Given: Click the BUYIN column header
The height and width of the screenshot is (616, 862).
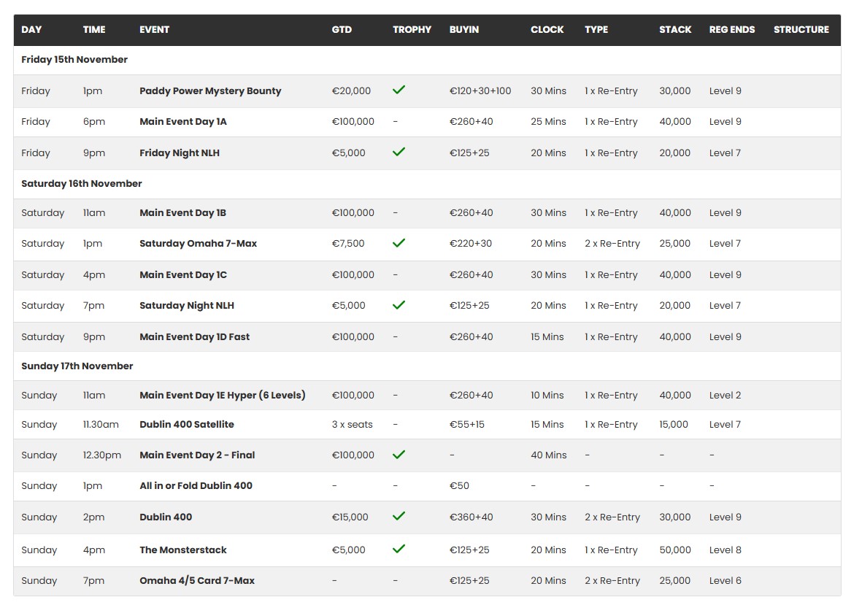Looking at the screenshot, I should [464, 30].
